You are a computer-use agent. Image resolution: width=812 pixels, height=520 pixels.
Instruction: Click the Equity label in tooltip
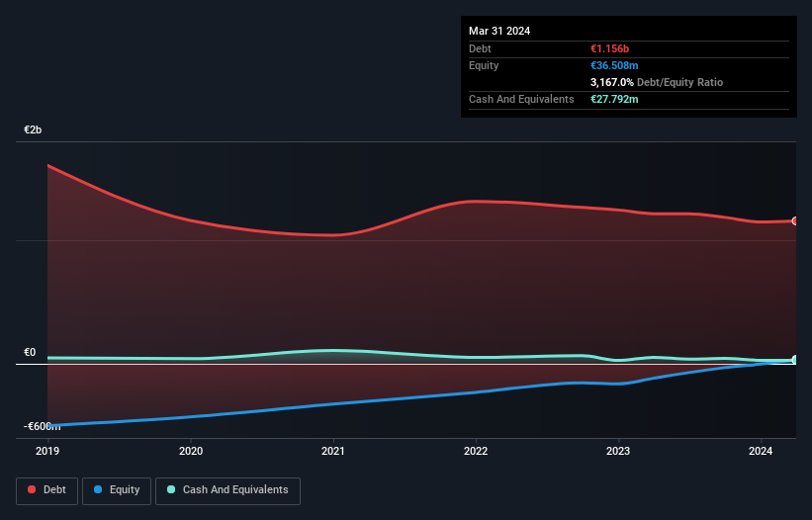[484, 65]
